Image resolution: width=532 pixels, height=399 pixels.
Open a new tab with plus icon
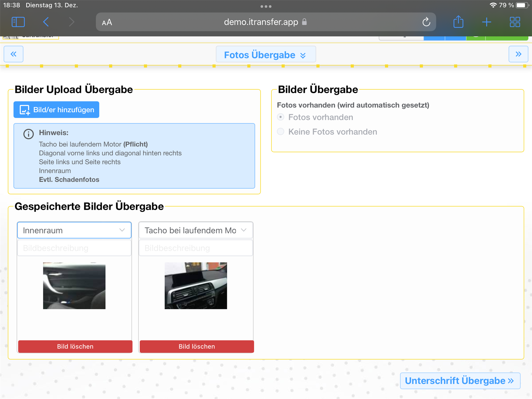coord(487,22)
